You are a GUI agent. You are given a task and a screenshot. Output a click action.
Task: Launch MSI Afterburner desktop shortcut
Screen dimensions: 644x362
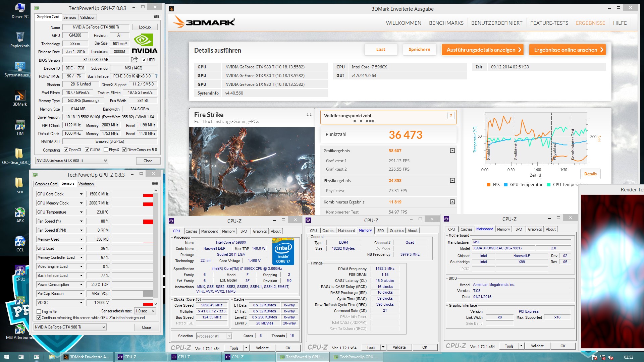[20, 331]
